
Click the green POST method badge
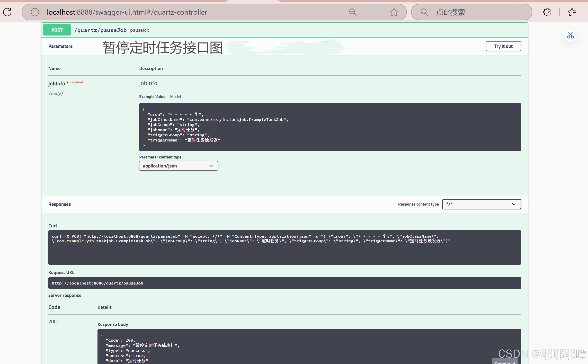click(57, 30)
